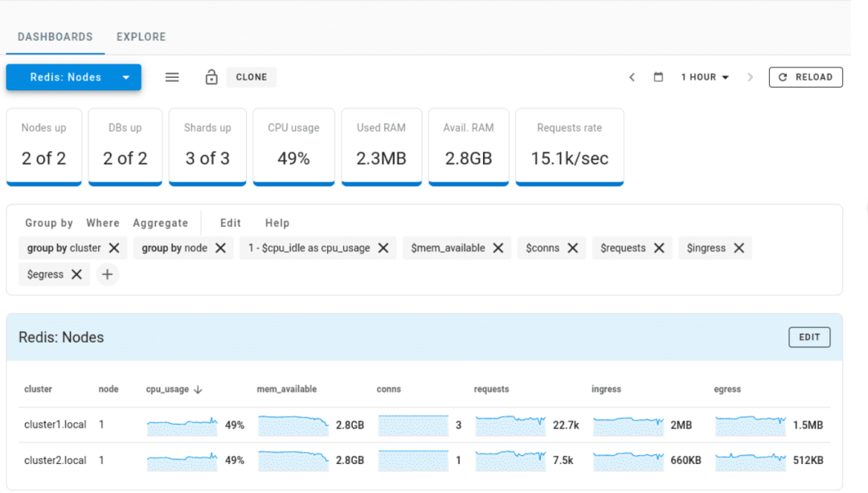The height and width of the screenshot is (493, 868).
Task: Click the Redis: Nodes panel title
Action: 61,337
